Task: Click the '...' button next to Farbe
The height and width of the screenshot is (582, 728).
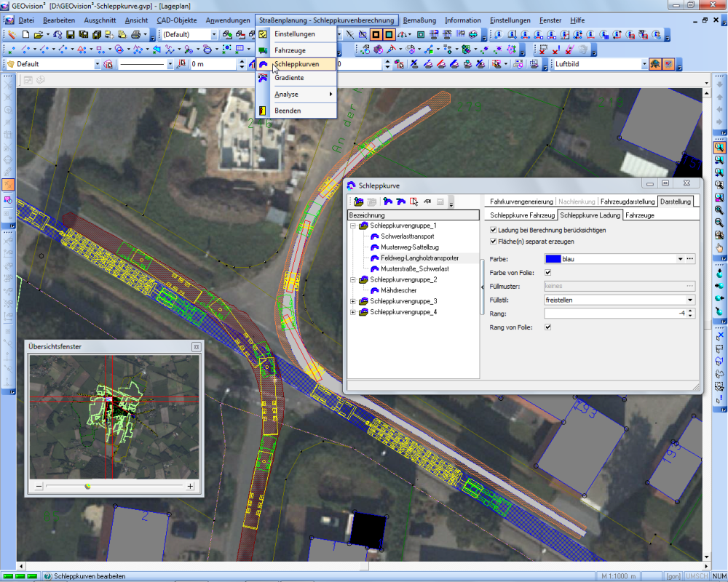Action: (690, 258)
